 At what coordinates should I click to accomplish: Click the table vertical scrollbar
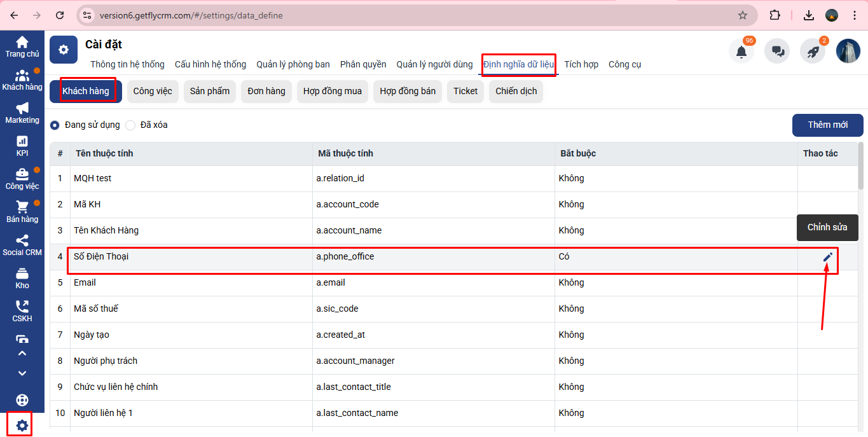pos(860,167)
